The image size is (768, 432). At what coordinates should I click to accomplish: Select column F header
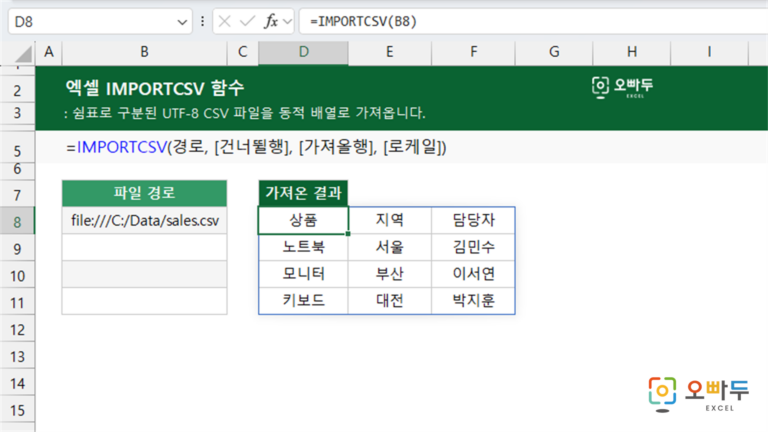coord(474,52)
